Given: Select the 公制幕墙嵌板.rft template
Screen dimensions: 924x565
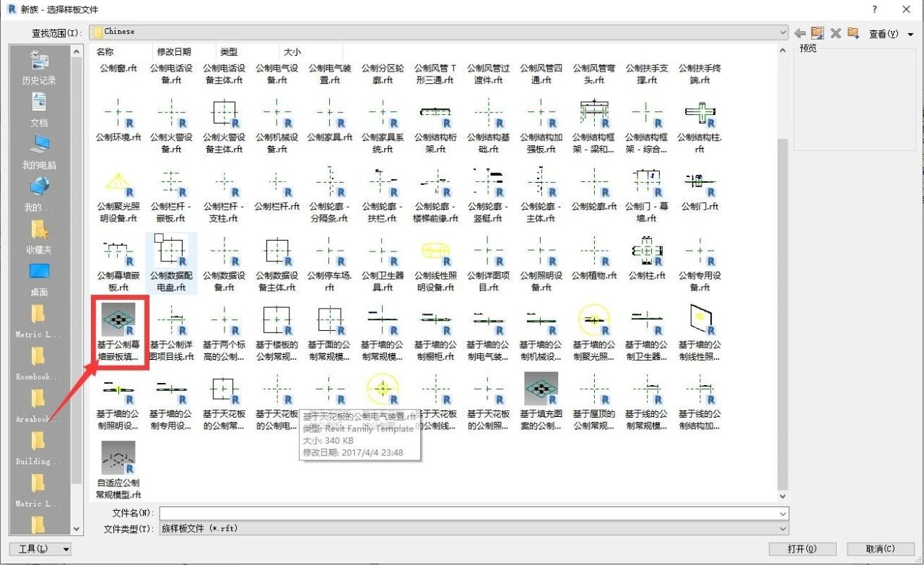Looking at the screenshot, I should pos(118,265).
